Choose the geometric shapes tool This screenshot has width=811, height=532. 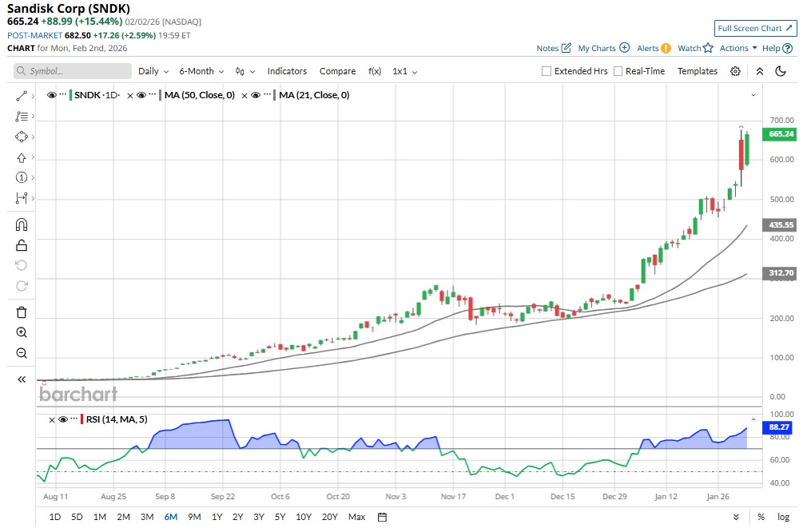click(22, 137)
